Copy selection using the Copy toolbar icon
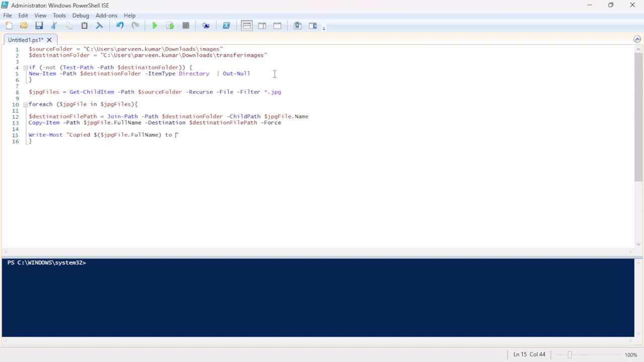 coord(69,26)
